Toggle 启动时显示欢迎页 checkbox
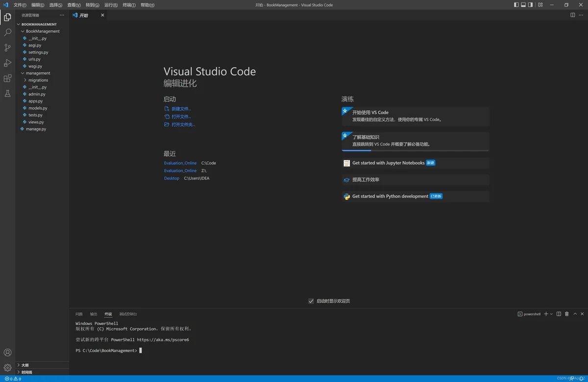This screenshot has width=588, height=382. coord(311,301)
